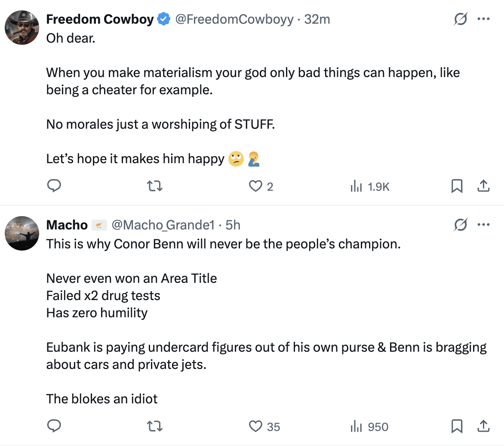Open the more options menu on Macho's tweet
Viewport: 504px width, 446px height.
point(484,224)
